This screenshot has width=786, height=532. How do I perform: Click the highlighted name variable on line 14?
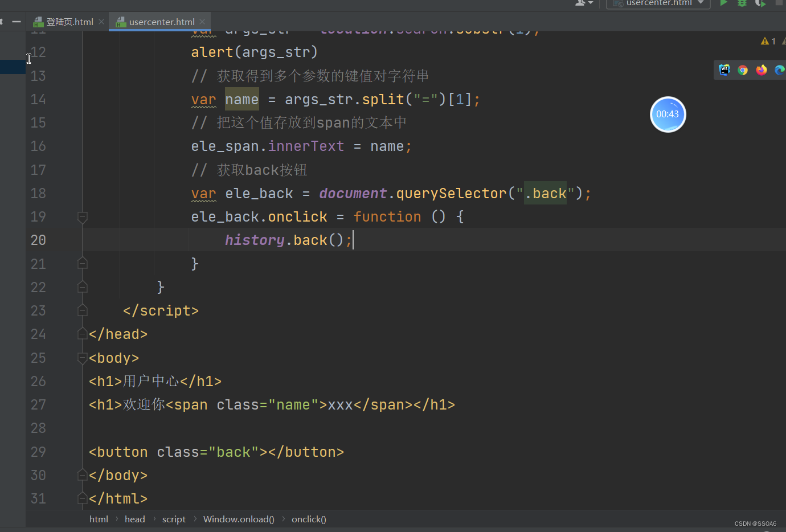241,100
